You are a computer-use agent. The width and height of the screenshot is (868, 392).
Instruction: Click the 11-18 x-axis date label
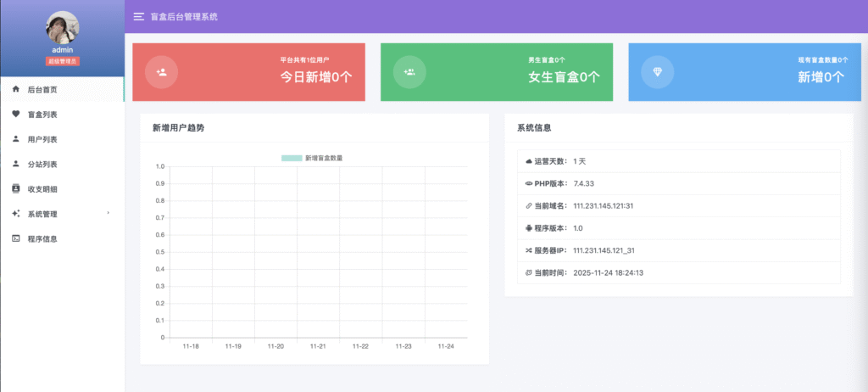[x=191, y=346]
